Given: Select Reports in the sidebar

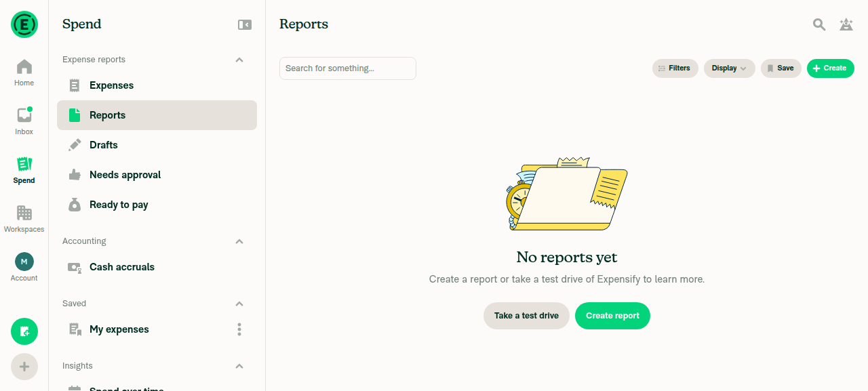Looking at the screenshot, I should click(x=157, y=115).
